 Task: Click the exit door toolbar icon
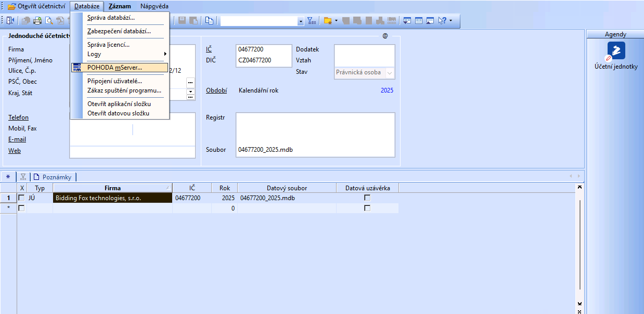coord(10,21)
